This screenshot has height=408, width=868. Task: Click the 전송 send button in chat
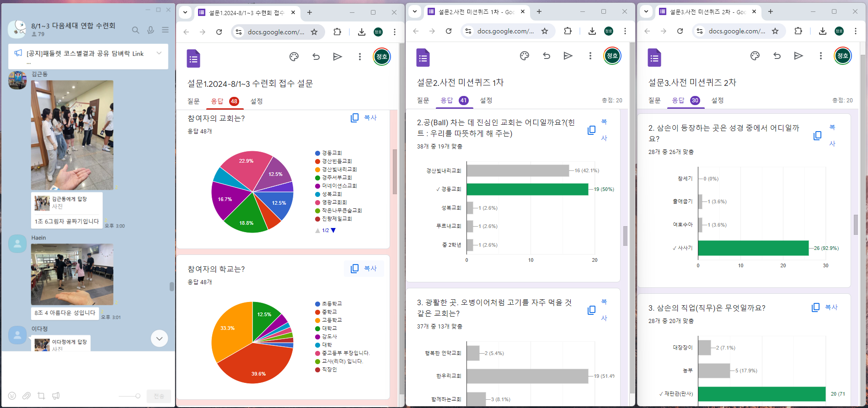pyautogui.click(x=159, y=396)
